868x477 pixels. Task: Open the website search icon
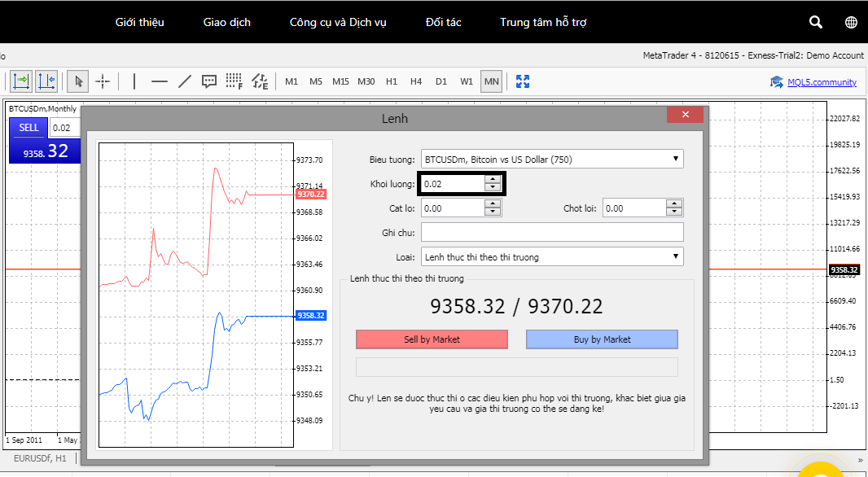[x=816, y=22]
